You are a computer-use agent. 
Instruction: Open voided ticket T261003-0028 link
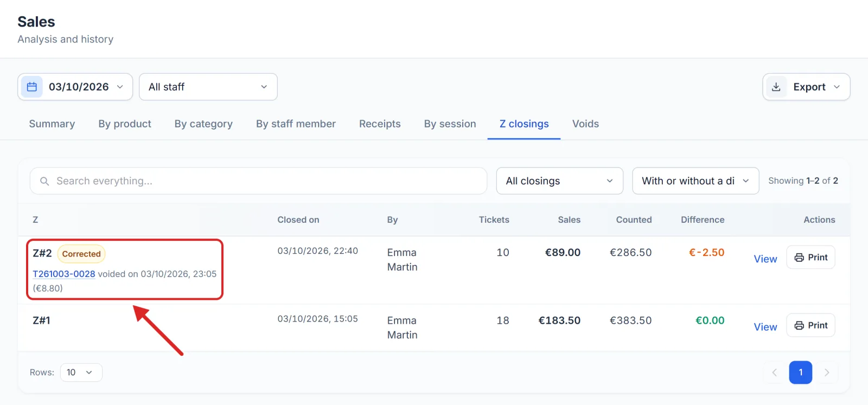64,274
